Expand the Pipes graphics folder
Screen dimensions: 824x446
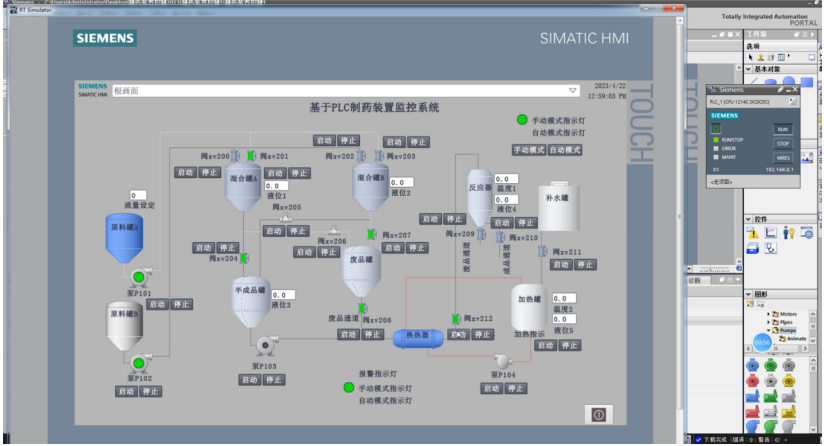[768, 322]
